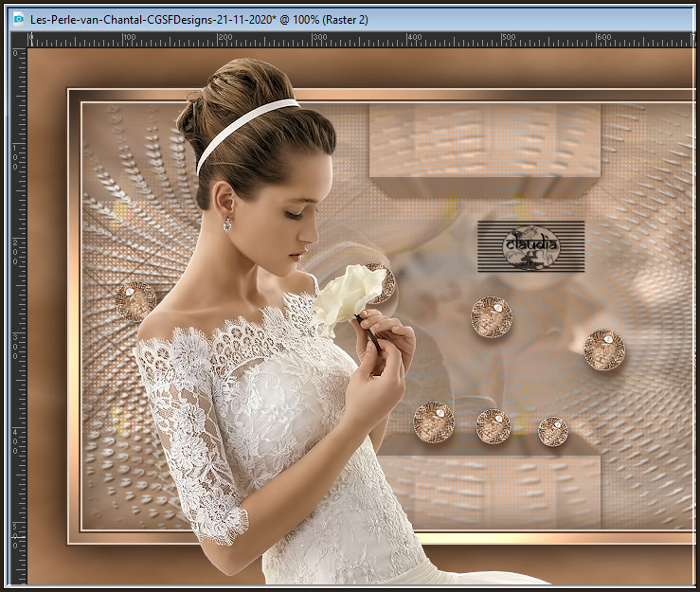Image resolution: width=700 pixels, height=592 pixels.
Task: Select the claudia watermark on the canvas
Action: coord(530,246)
